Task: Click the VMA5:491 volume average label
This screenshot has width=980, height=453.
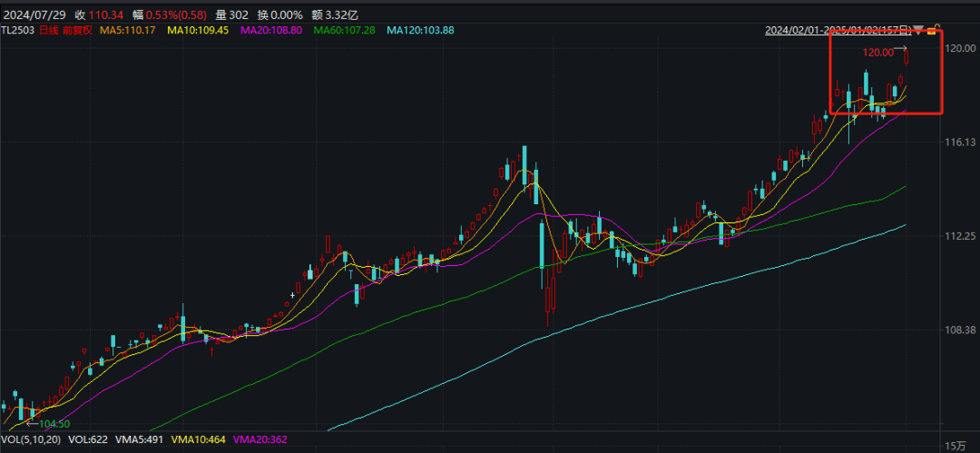Action: (142, 440)
